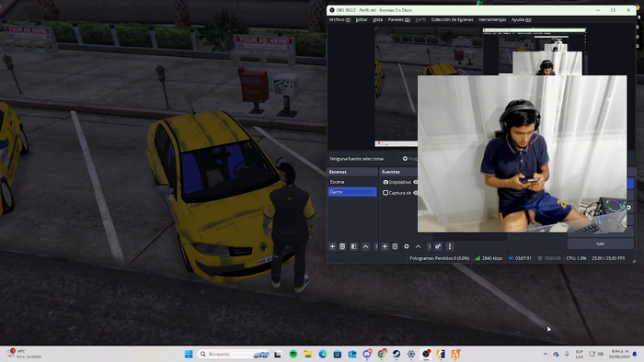The height and width of the screenshot is (362, 644).
Task: Open the Herramientas menu
Action: (x=492, y=19)
